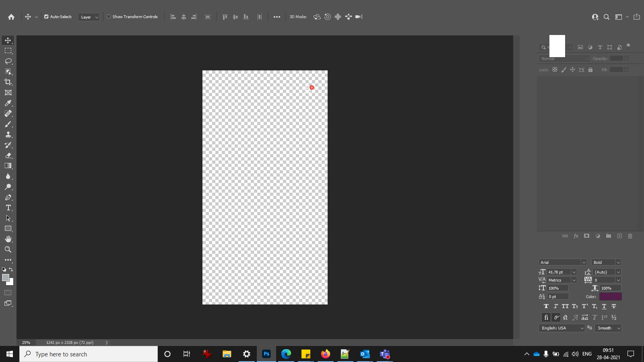The height and width of the screenshot is (362, 644).
Task: Toggle standard ligatures fi button
Action: pos(546,317)
